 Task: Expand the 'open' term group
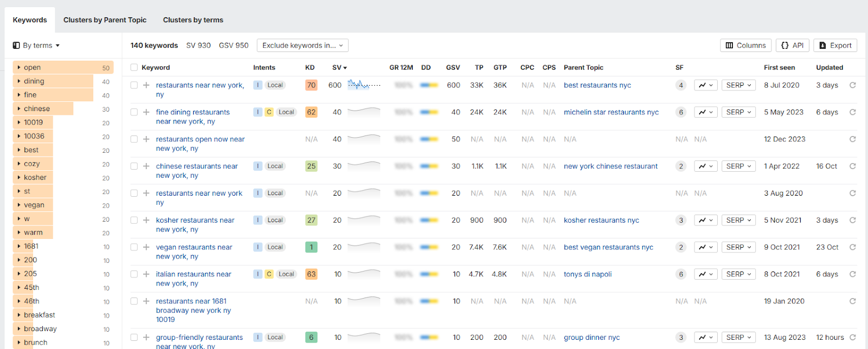coord(19,68)
